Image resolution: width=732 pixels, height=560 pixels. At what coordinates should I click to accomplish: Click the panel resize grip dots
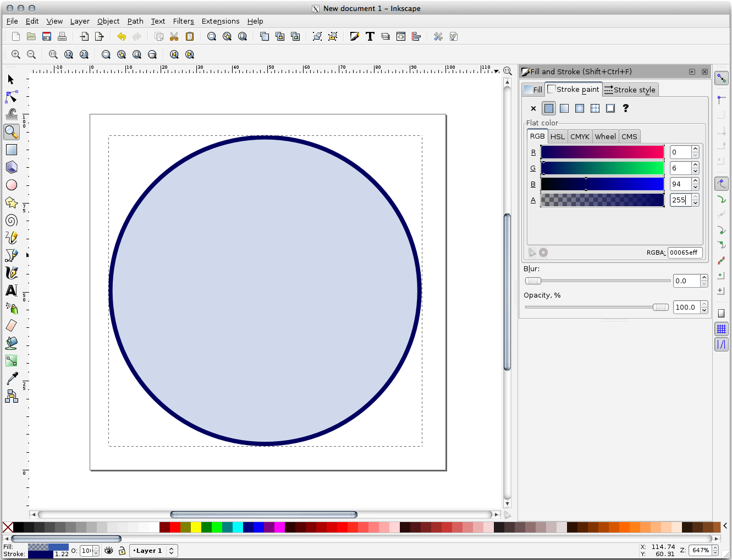(x=615, y=321)
